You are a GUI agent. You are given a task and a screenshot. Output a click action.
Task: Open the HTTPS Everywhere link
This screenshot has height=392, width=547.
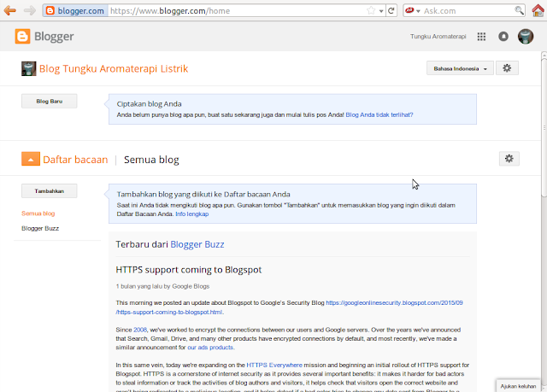coord(274,365)
